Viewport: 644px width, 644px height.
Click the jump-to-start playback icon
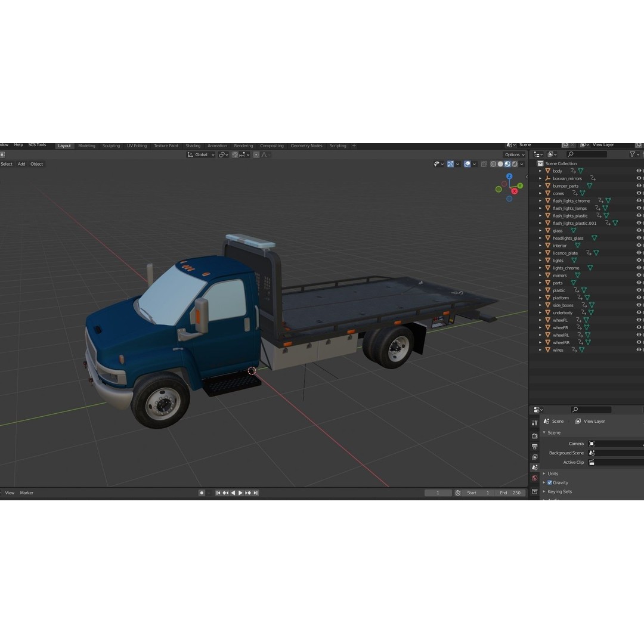tap(218, 493)
